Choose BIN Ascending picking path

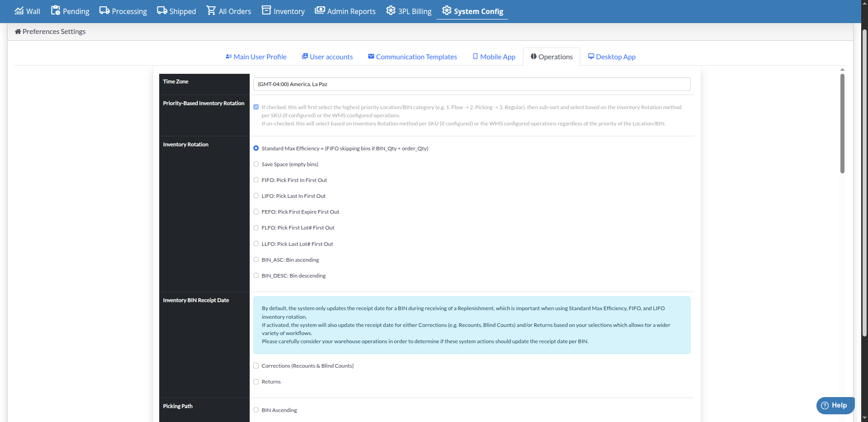[256, 410]
